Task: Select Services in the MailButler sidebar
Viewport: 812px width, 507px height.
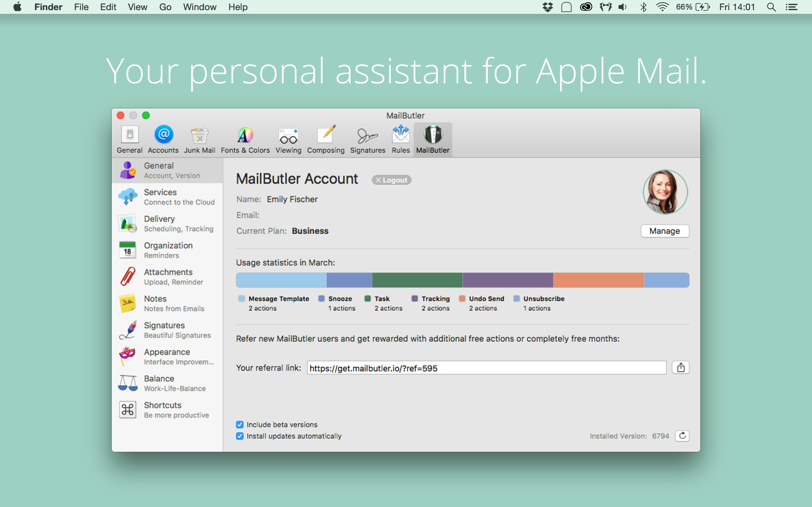Action: click(167, 197)
